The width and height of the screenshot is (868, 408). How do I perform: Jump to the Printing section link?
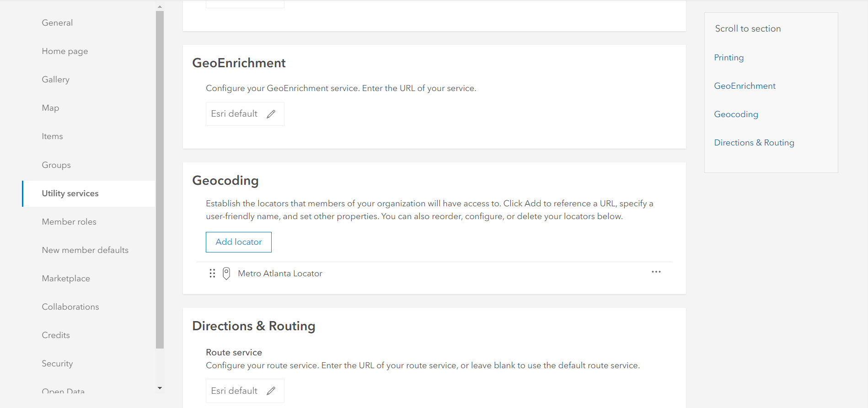pos(729,58)
